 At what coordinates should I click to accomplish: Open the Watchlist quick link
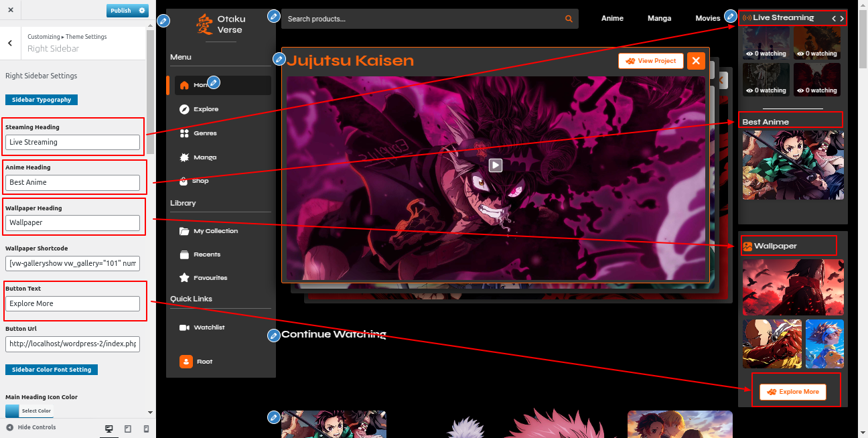(x=209, y=327)
